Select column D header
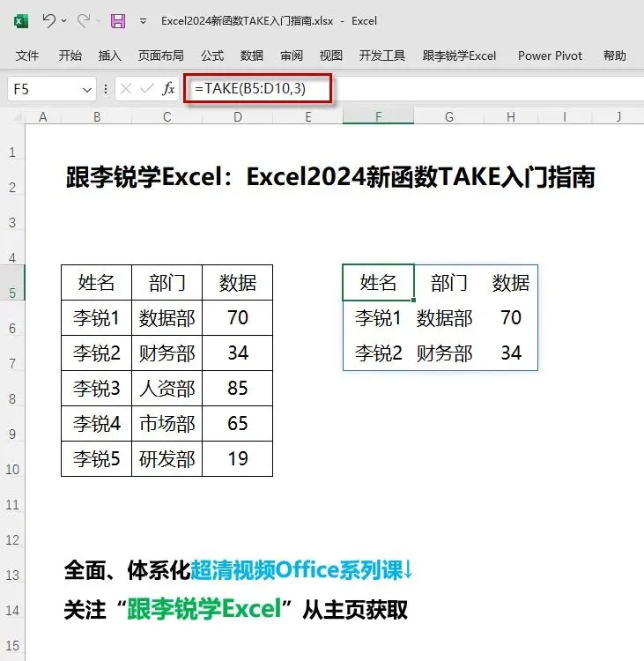 pyautogui.click(x=238, y=116)
